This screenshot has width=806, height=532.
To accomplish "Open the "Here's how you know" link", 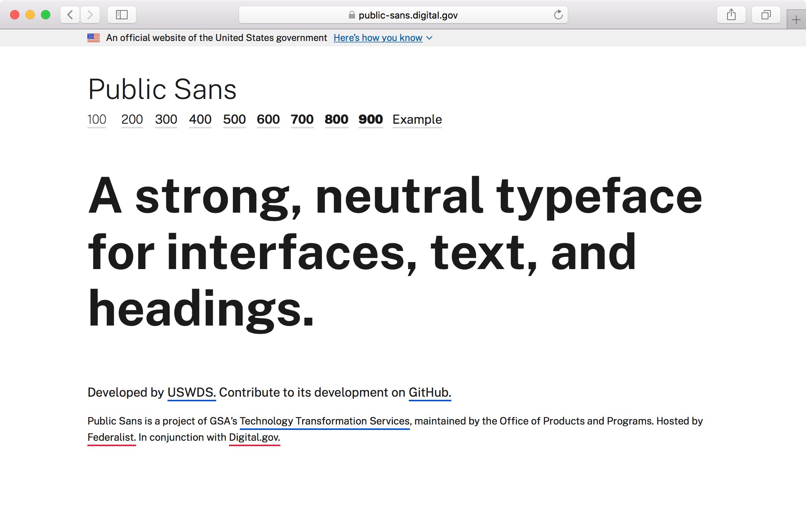I will (378, 38).
